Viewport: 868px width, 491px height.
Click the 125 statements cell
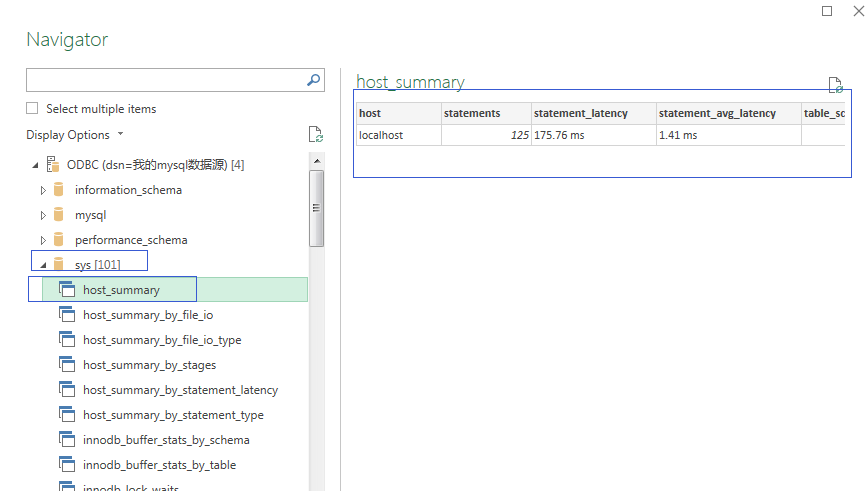coord(486,135)
